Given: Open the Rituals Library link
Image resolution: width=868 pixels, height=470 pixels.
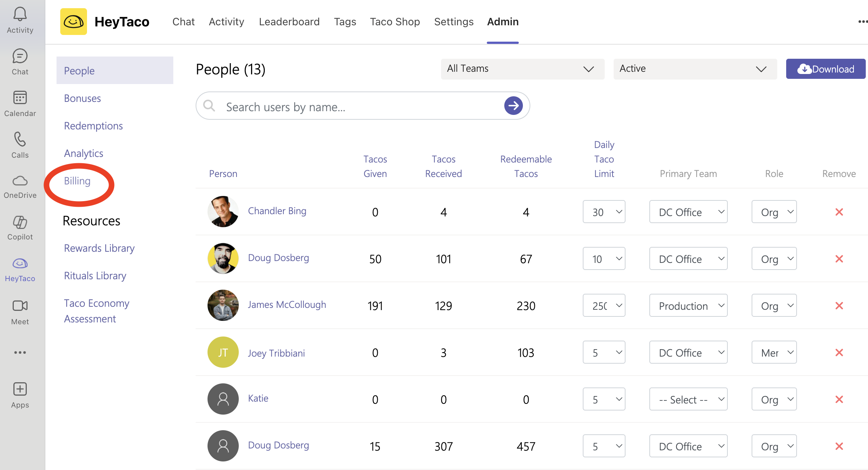Looking at the screenshot, I should pos(95,276).
